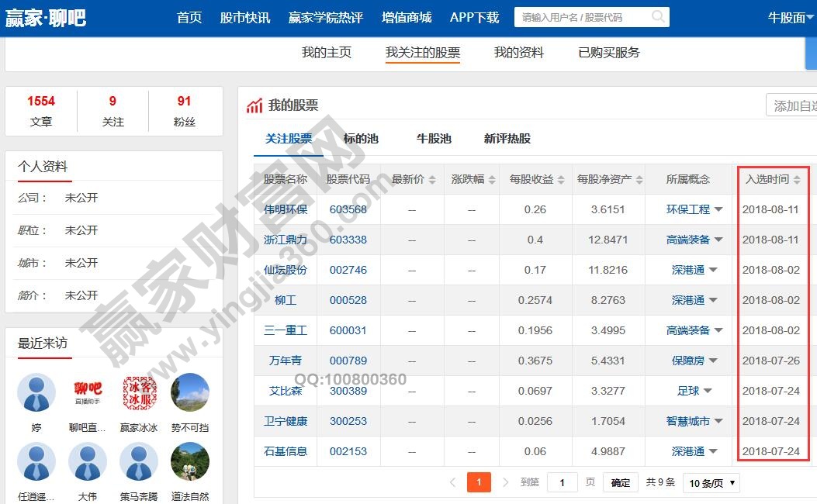Open 策马奔腾 visitor avatar
817x504 pixels.
click(139, 463)
